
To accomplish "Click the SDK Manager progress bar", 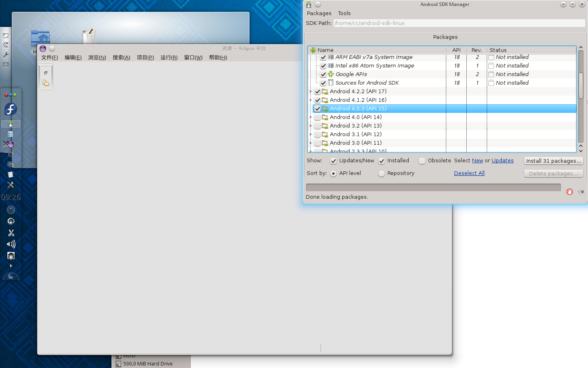I will (433, 187).
